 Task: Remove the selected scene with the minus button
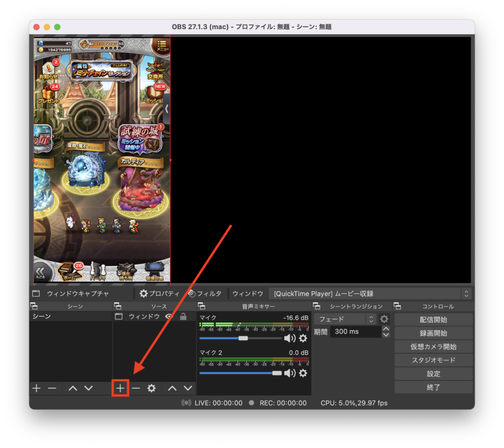52,388
